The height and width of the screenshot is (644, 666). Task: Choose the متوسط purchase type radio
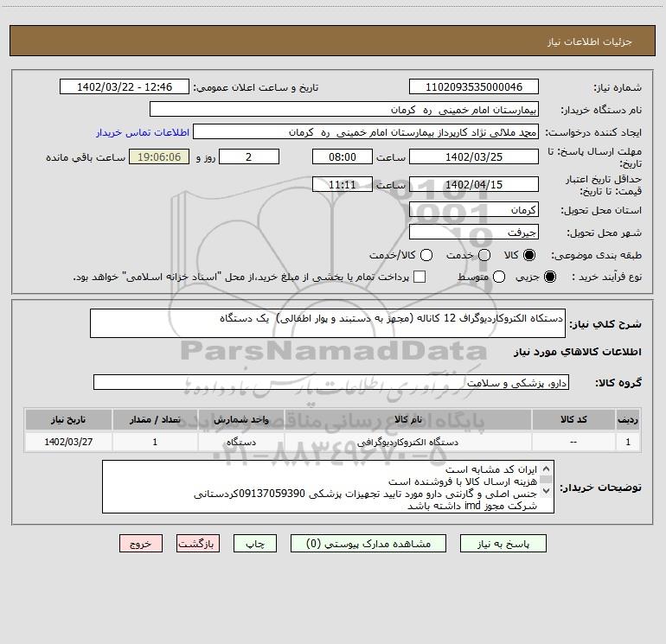[499, 277]
